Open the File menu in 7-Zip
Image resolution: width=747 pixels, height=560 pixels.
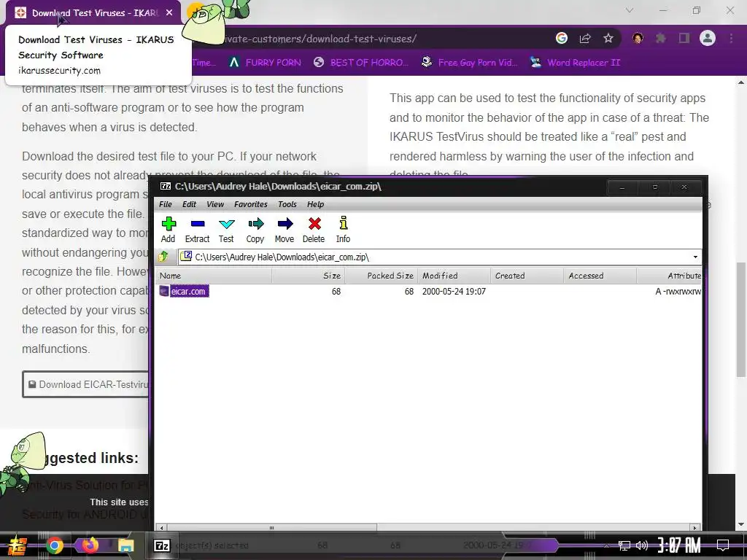166,204
